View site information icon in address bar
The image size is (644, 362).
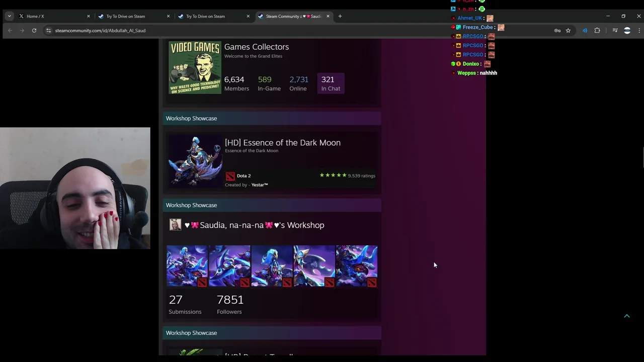[x=48, y=31]
